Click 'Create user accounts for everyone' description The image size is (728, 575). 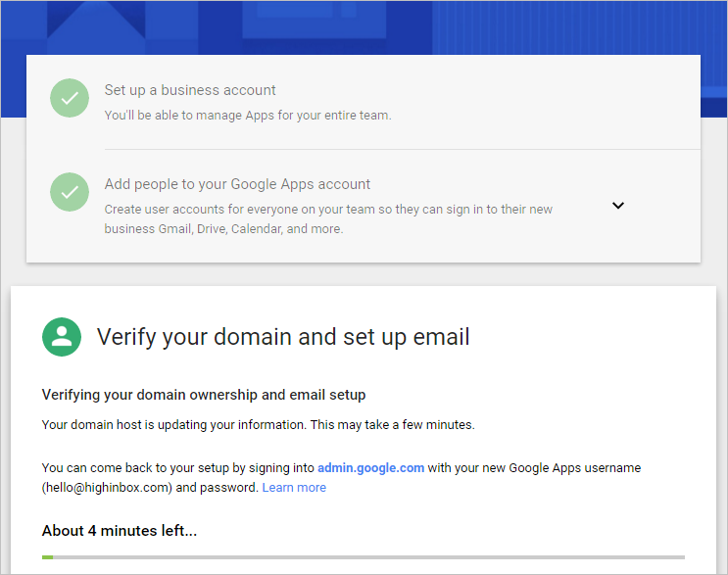coord(328,219)
